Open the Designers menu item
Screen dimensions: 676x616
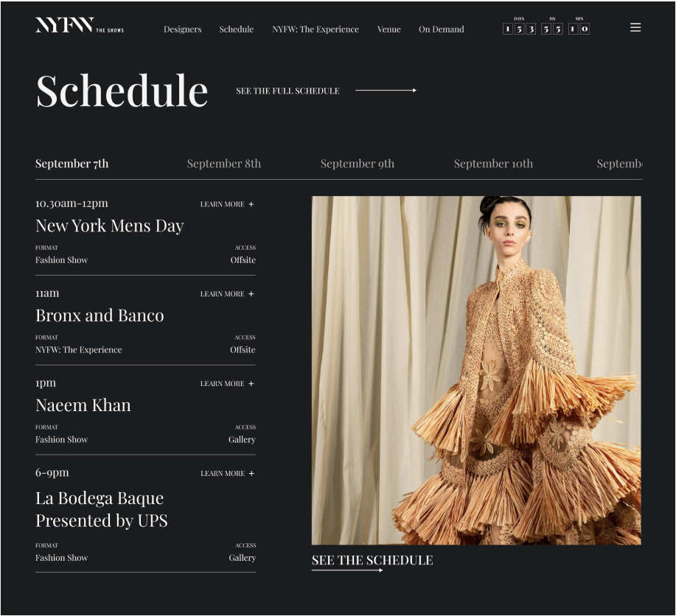(x=182, y=29)
